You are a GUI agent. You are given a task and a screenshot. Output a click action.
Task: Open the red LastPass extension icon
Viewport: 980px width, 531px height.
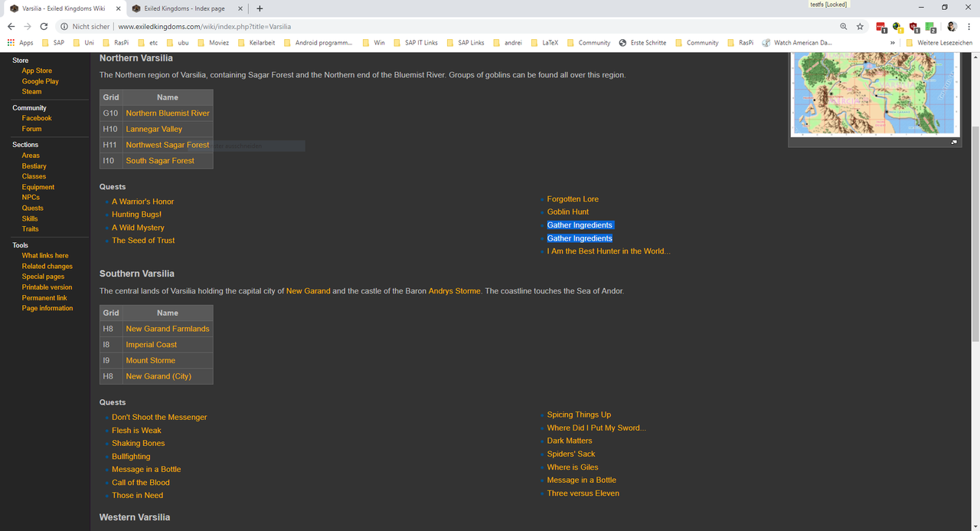coord(881,27)
